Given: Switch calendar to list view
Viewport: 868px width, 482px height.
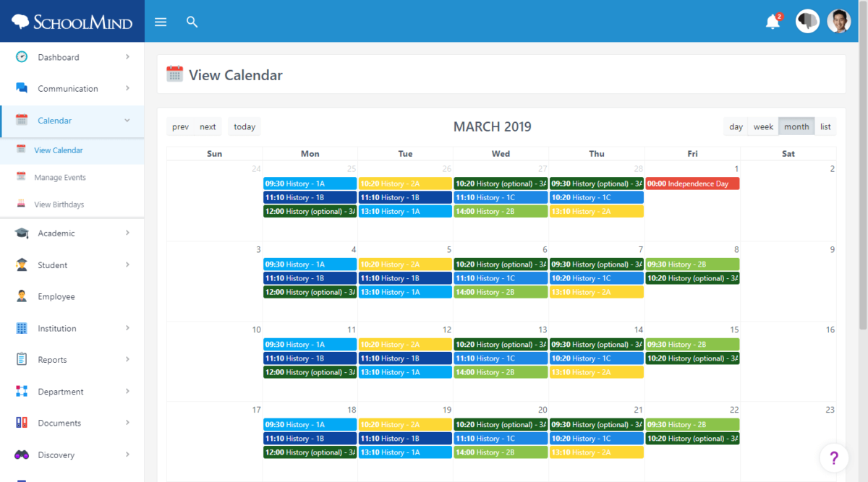Looking at the screenshot, I should click(x=825, y=126).
